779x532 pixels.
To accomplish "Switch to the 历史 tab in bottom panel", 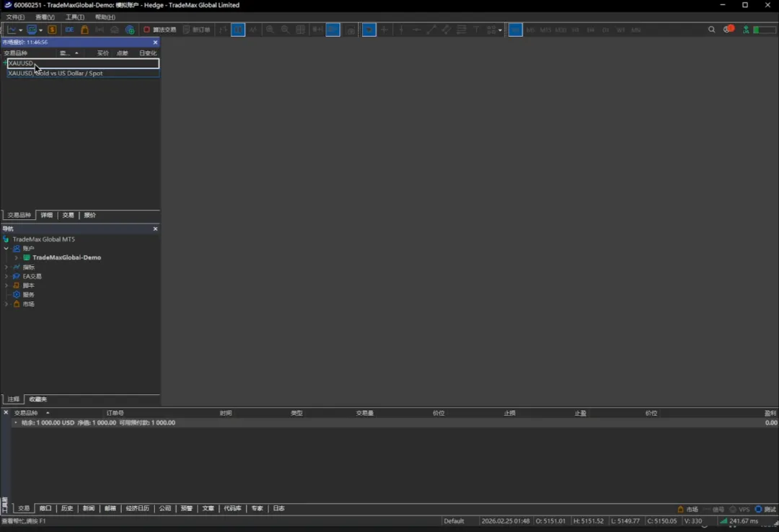I will click(x=66, y=508).
